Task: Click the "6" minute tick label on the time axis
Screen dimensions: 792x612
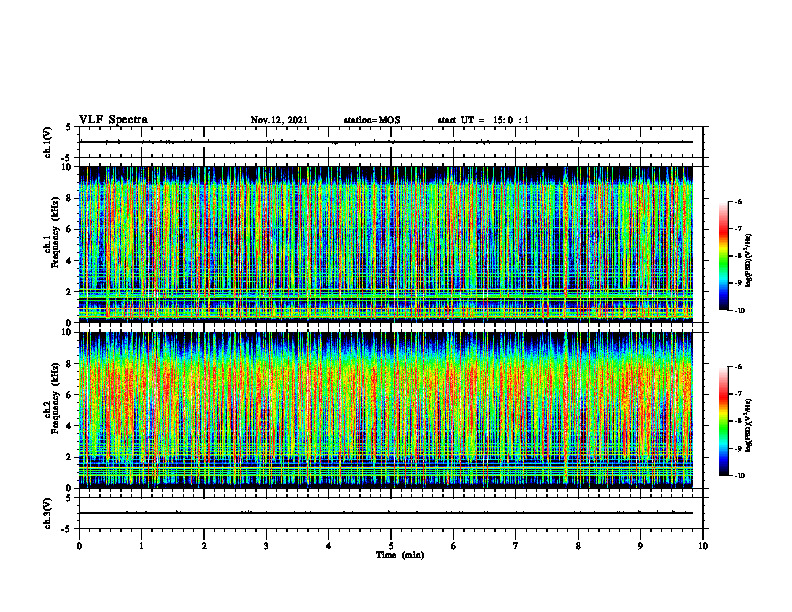Action: pos(454,546)
